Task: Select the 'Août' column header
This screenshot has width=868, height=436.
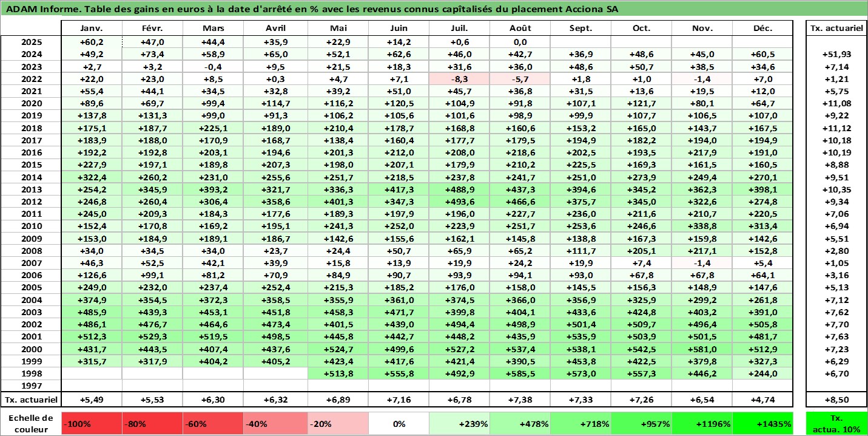Action: coord(520,29)
